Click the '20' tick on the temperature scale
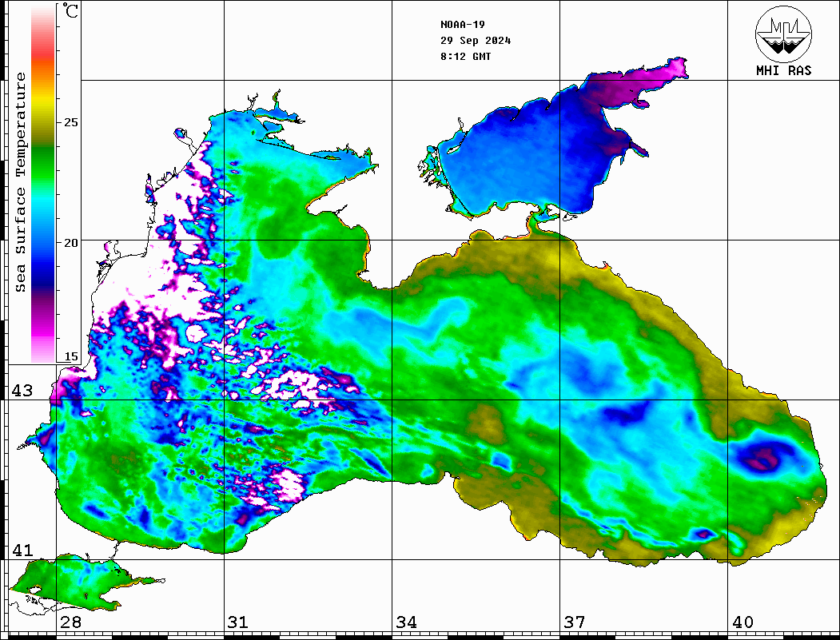840x640 pixels. 70,243
